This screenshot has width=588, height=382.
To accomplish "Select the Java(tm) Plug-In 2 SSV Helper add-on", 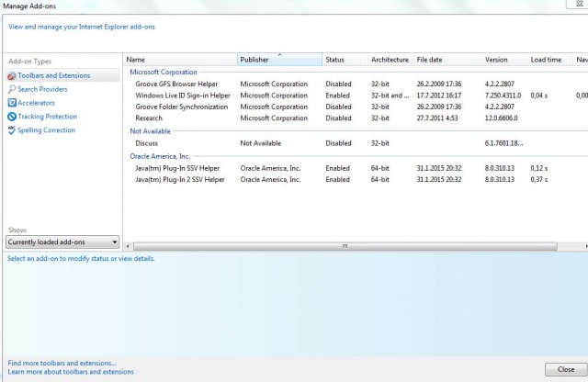I will (356, 180).
